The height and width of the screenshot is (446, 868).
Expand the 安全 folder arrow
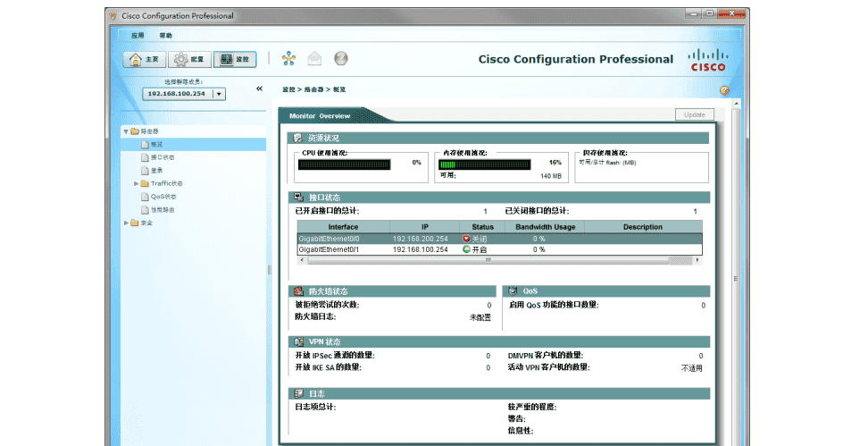pyautogui.click(x=126, y=223)
